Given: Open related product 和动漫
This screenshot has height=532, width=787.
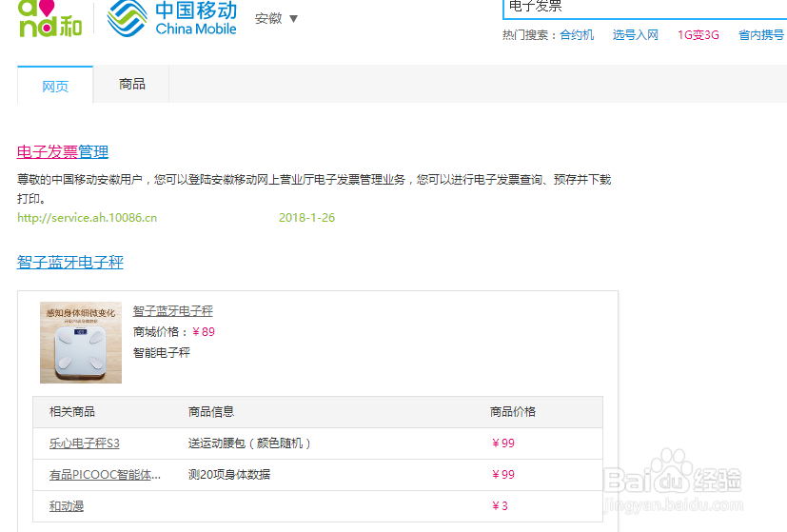Looking at the screenshot, I should pyautogui.click(x=67, y=506).
